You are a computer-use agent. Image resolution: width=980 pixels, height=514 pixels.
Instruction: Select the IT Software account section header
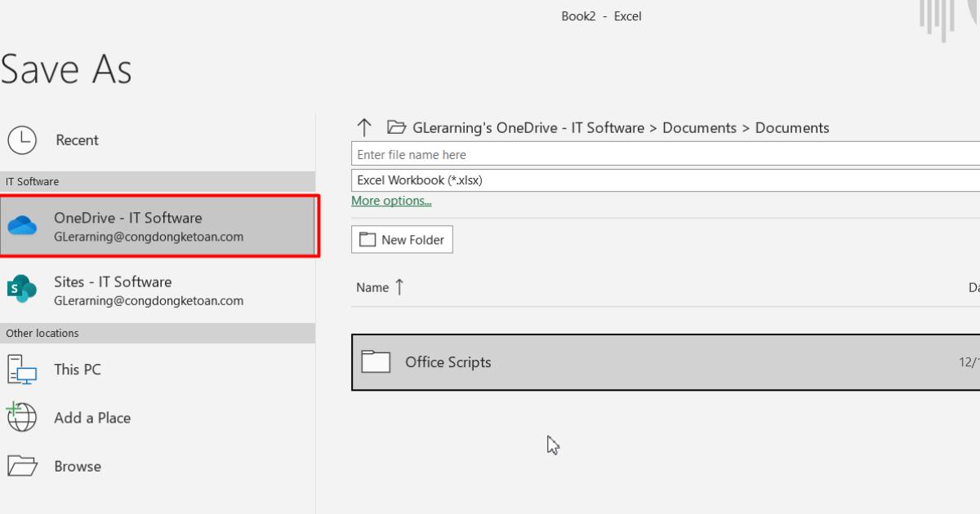[33, 181]
